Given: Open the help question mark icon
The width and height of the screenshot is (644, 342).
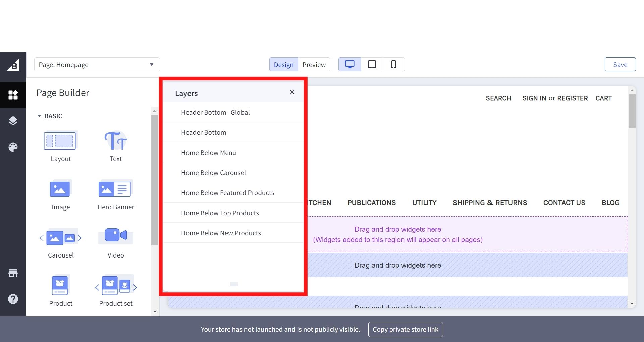Looking at the screenshot, I should [13, 299].
